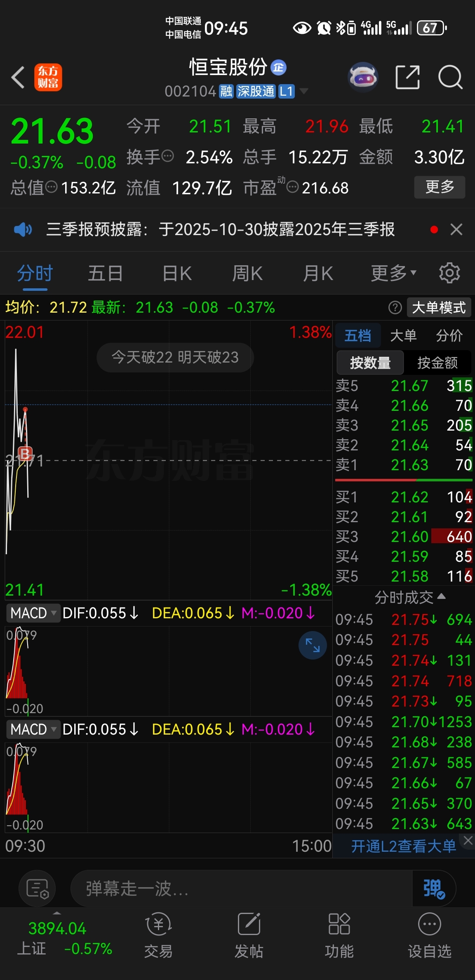This screenshot has height=980, width=475.
Task: Expand chart to fullscreen
Action: 313,645
